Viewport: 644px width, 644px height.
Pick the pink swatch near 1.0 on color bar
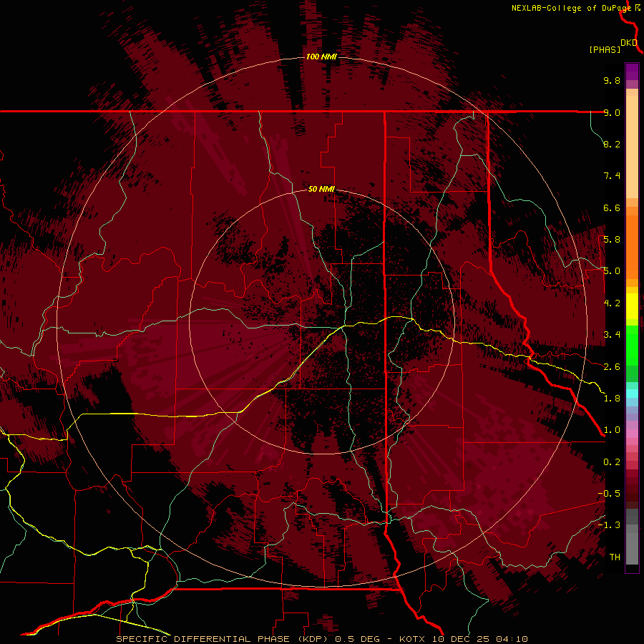632,434
